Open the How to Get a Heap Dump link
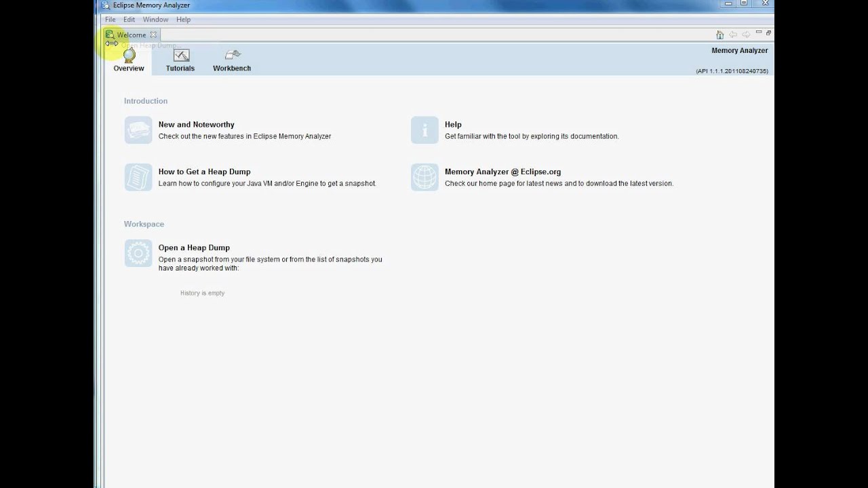The image size is (868, 488). click(x=205, y=172)
